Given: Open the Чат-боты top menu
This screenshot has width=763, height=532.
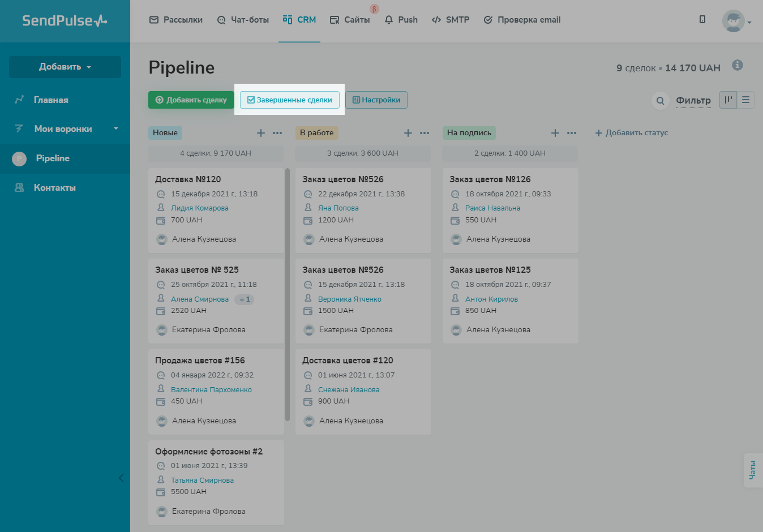Looking at the screenshot, I should click(x=243, y=20).
